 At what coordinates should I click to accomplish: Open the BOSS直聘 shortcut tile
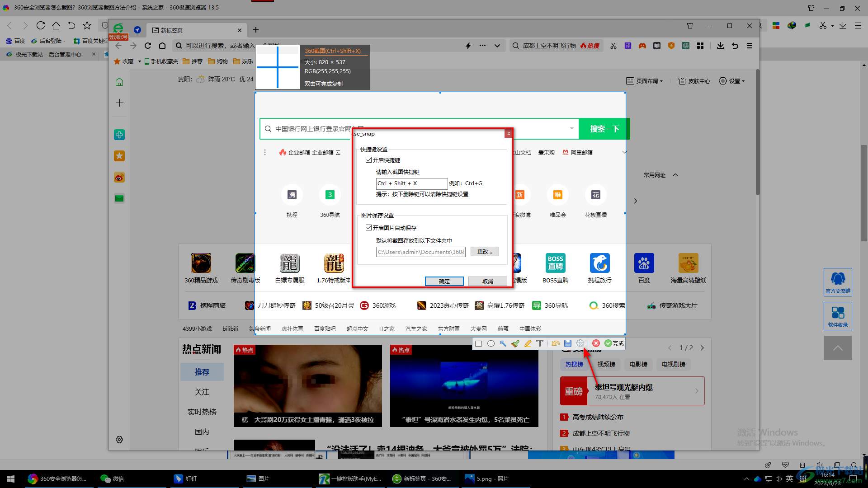click(x=556, y=268)
